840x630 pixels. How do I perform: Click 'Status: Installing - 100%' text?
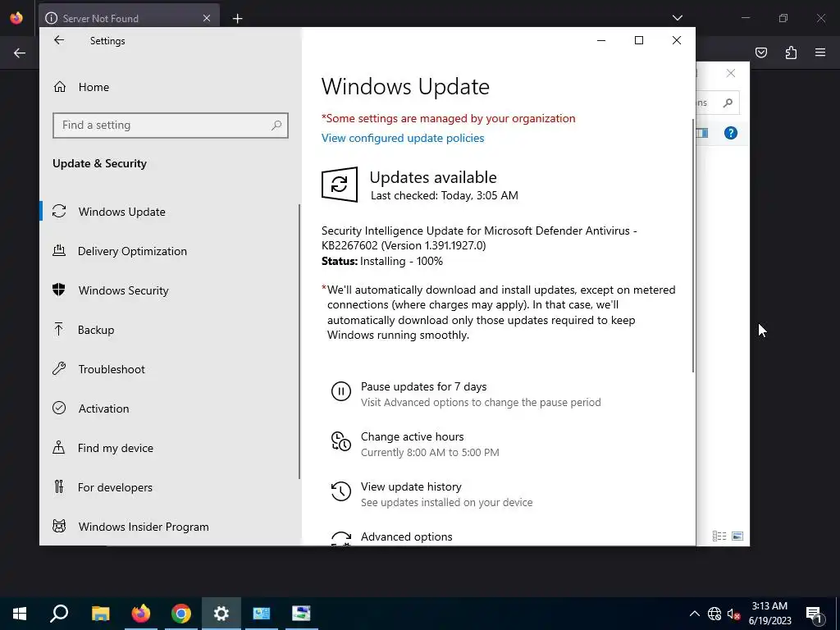coord(382,262)
